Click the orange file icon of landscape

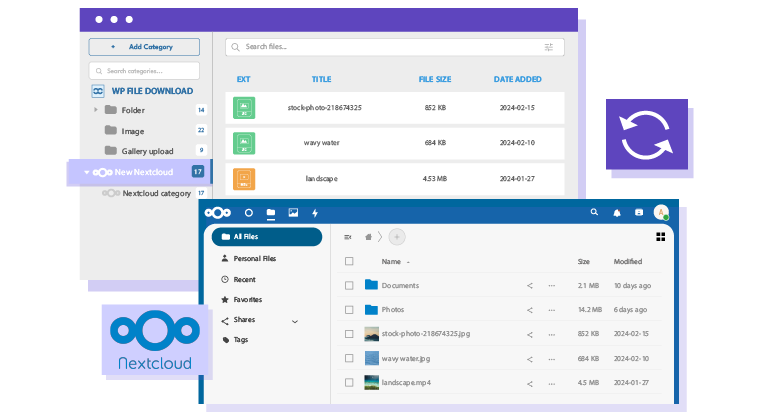(244, 179)
